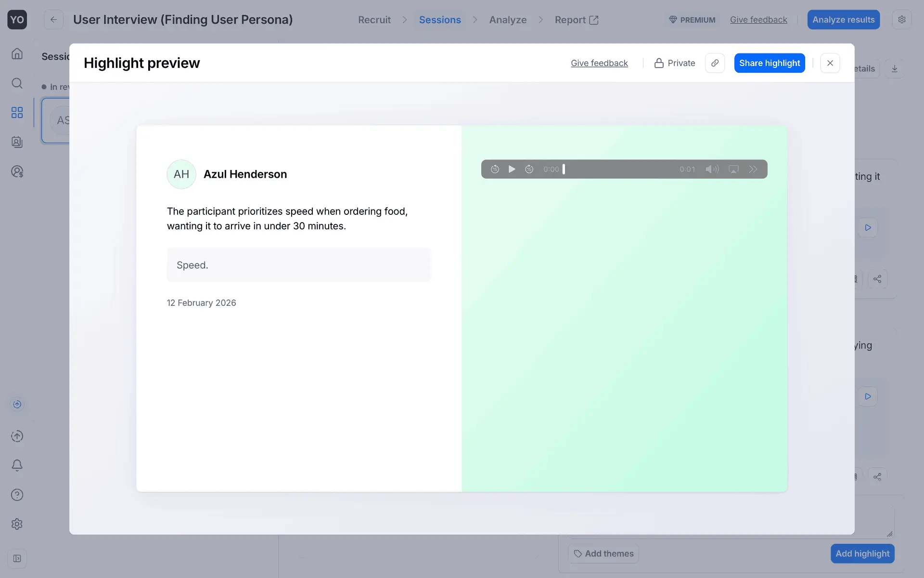Click Share highlight button
Screen dimensions: 924x578
(769, 63)
